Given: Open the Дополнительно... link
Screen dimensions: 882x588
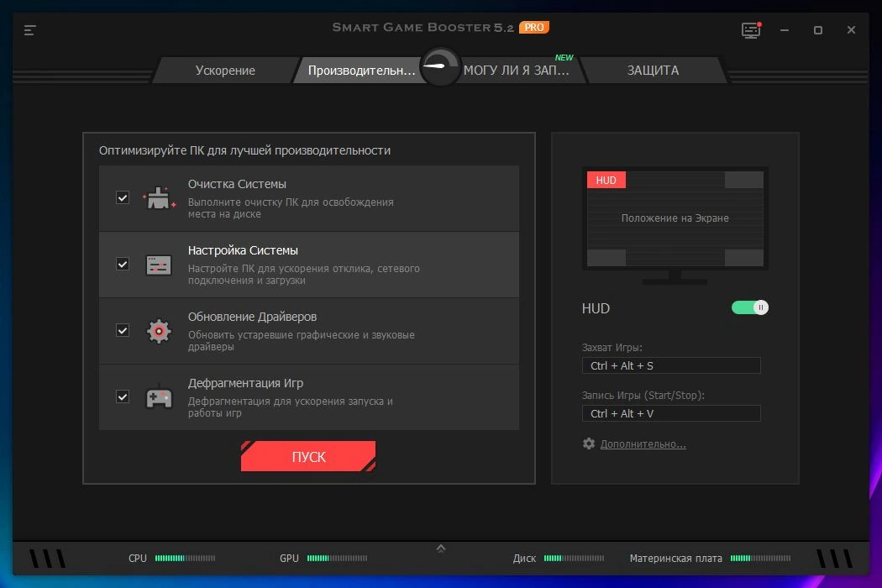Looking at the screenshot, I should tap(643, 444).
